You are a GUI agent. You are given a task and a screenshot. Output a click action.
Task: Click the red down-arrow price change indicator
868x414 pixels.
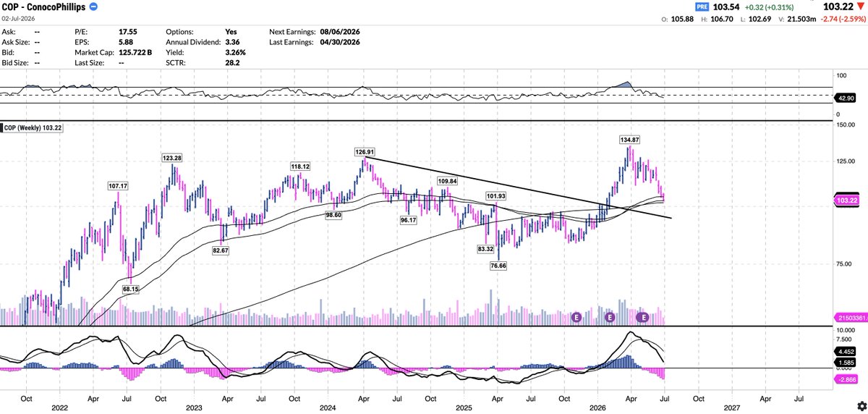point(862,7)
